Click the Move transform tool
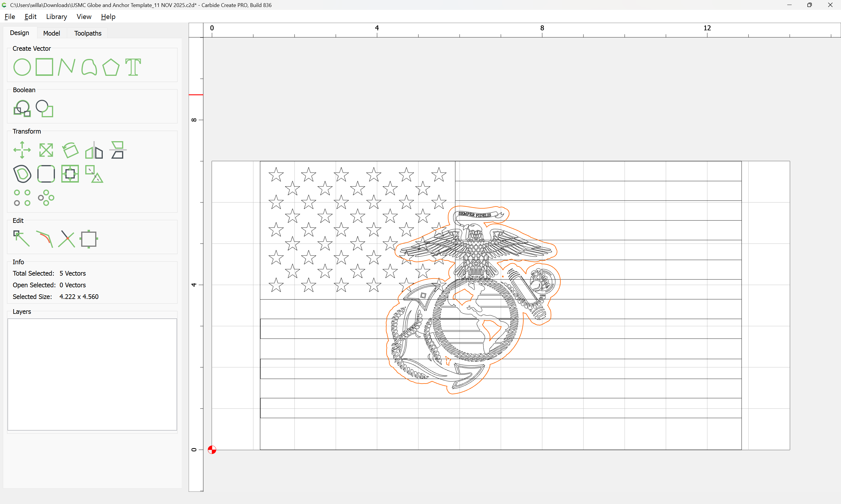841x504 pixels. pos(22,150)
